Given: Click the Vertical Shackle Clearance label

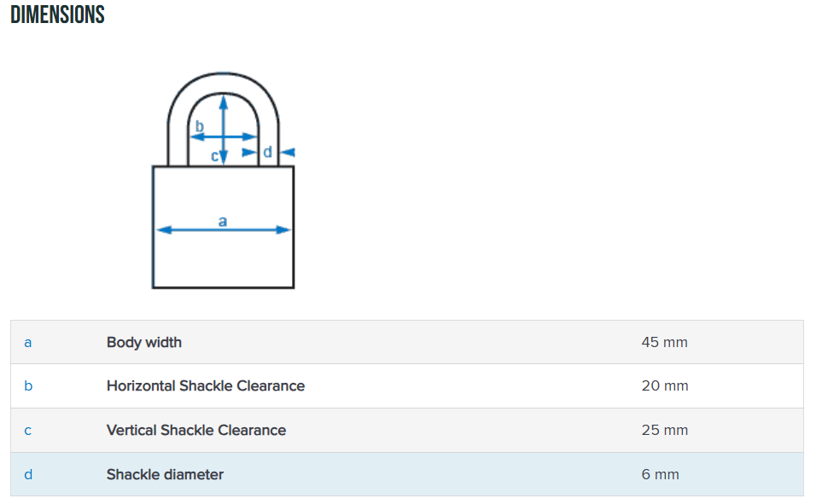Looking at the screenshot, I should [x=195, y=431].
